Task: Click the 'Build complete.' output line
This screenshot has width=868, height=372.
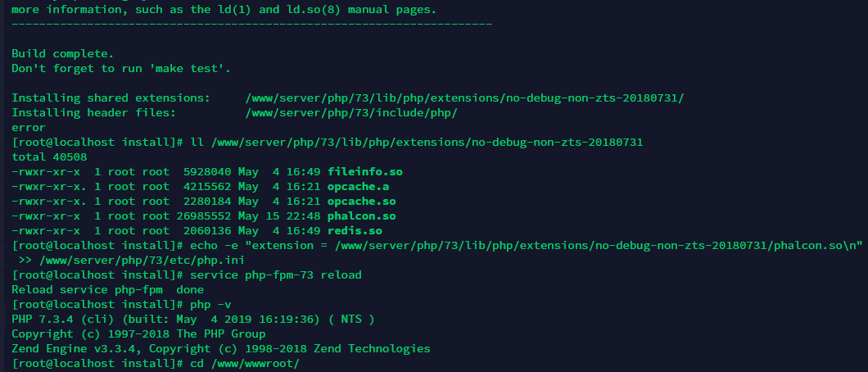Action: click(x=62, y=54)
